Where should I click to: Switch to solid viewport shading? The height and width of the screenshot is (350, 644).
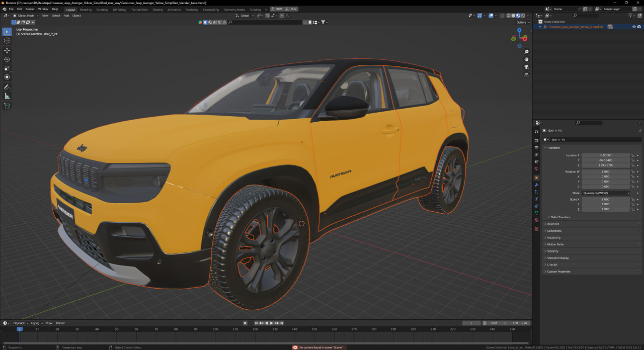point(513,16)
